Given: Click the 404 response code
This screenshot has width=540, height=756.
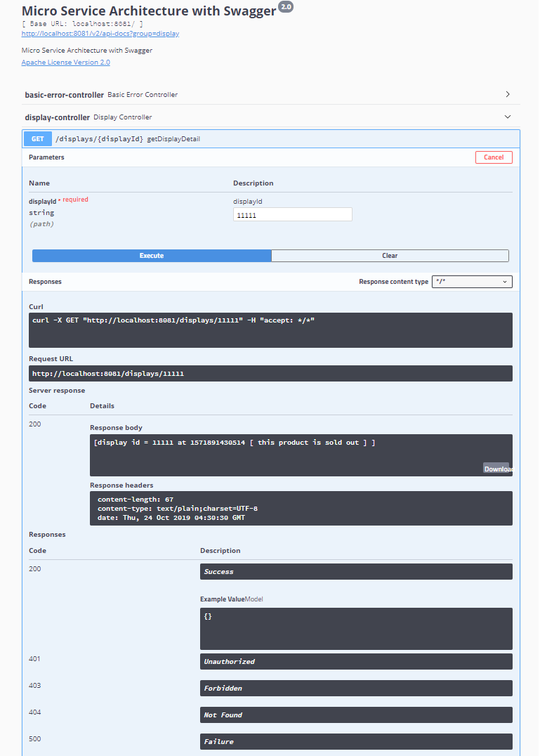Looking at the screenshot, I should (34, 712).
